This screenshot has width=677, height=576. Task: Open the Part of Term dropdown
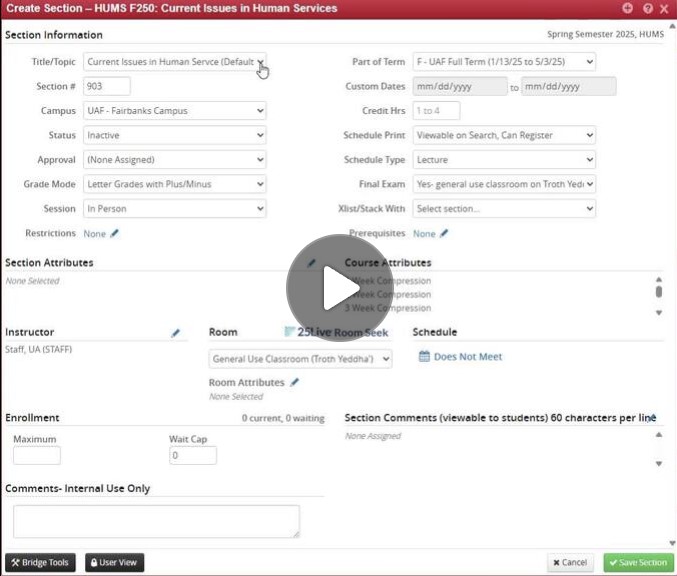[x=504, y=62]
